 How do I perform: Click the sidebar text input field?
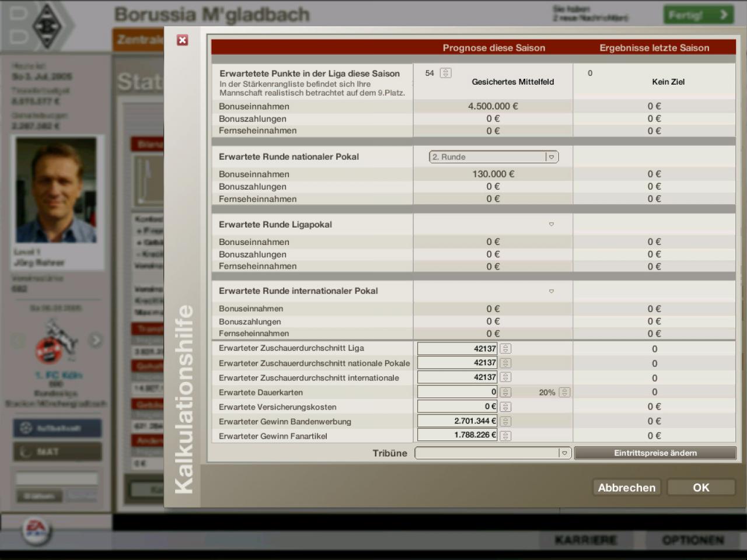(57, 479)
